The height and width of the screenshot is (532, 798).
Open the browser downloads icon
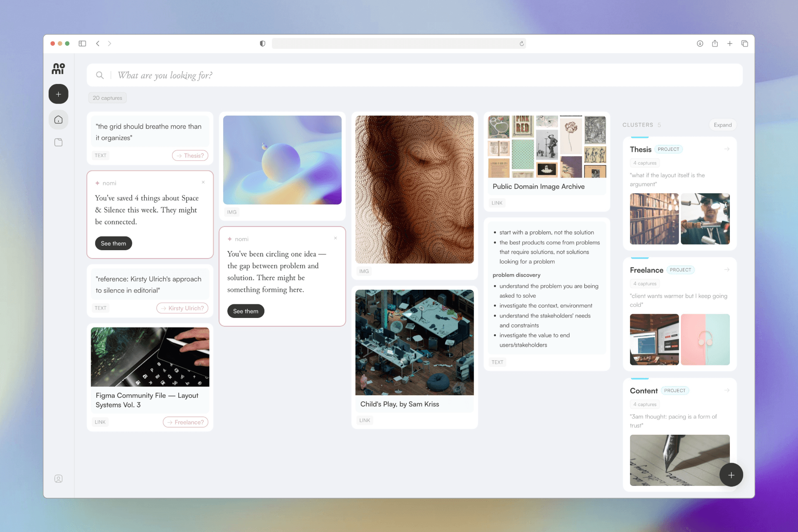(x=700, y=44)
